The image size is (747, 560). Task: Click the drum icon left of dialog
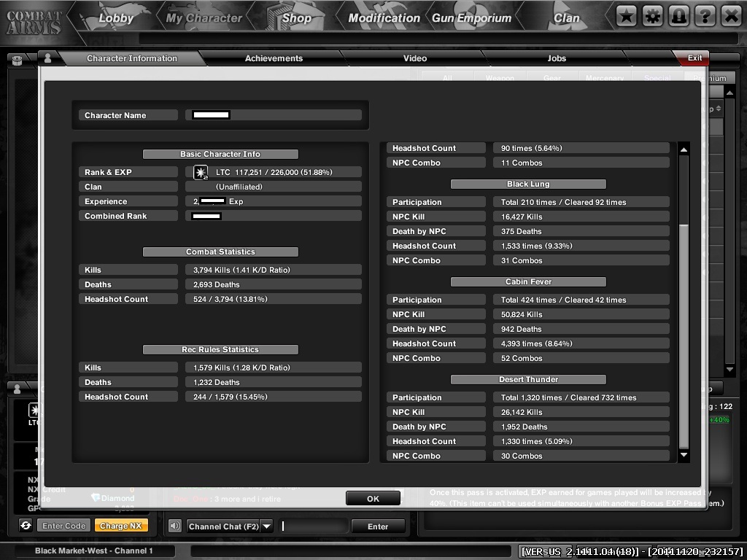[18, 60]
